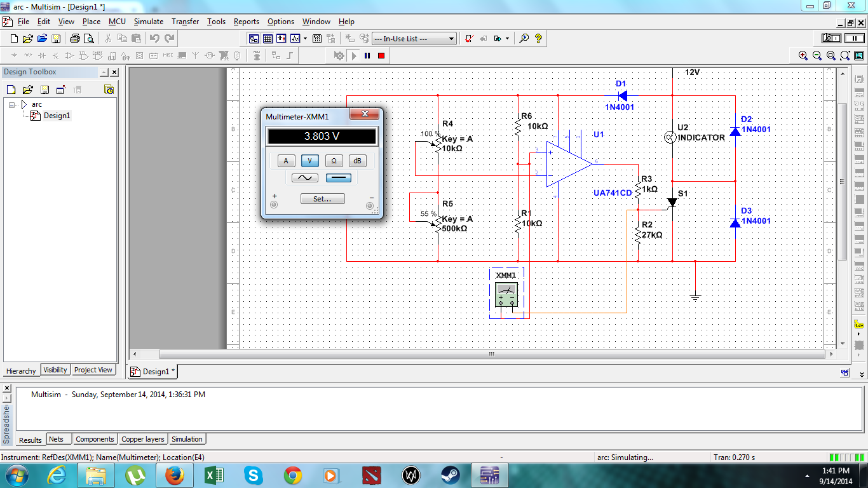The image size is (868, 488).
Task: Open the Simulate menu
Action: click(x=149, y=22)
